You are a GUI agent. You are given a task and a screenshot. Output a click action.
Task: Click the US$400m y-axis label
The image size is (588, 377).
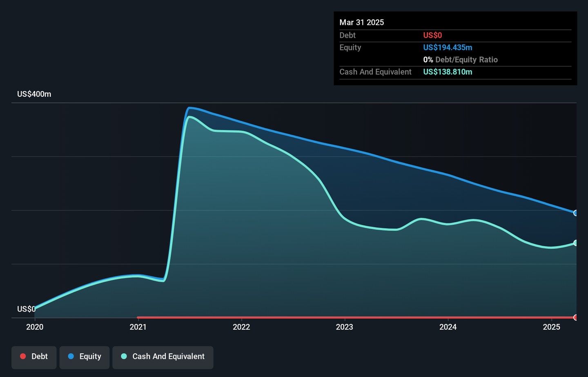(x=34, y=94)
